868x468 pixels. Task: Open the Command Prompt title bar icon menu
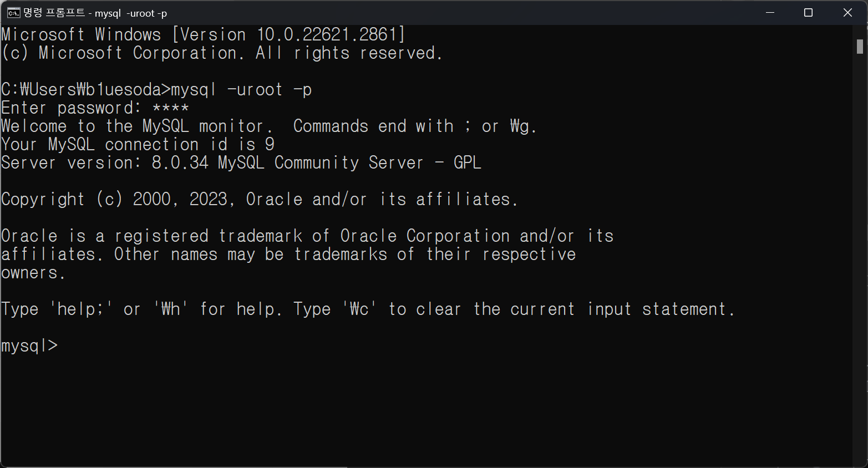[13, 13]
